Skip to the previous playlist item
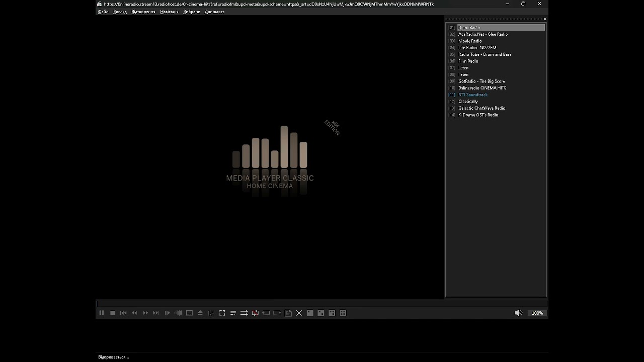Image resolution: width=644 pixels, height=362 pixels. (124, 313)
